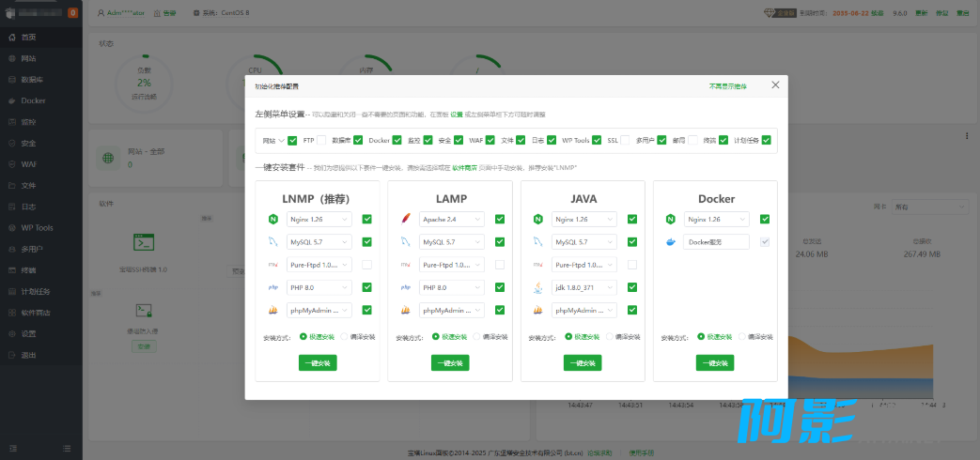Screen dimensions: 980x460
Task: Click 一键安装 button in LAMP card
Action: (x=450, y=362)
